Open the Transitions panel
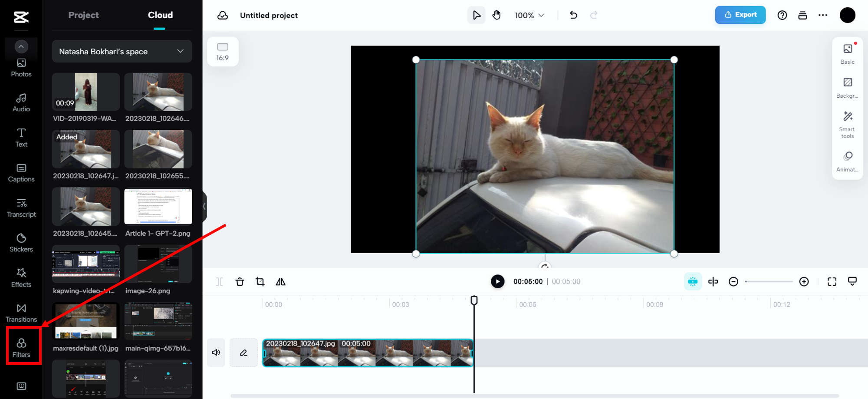Screen dimensions: 868x399 (21, 313)
